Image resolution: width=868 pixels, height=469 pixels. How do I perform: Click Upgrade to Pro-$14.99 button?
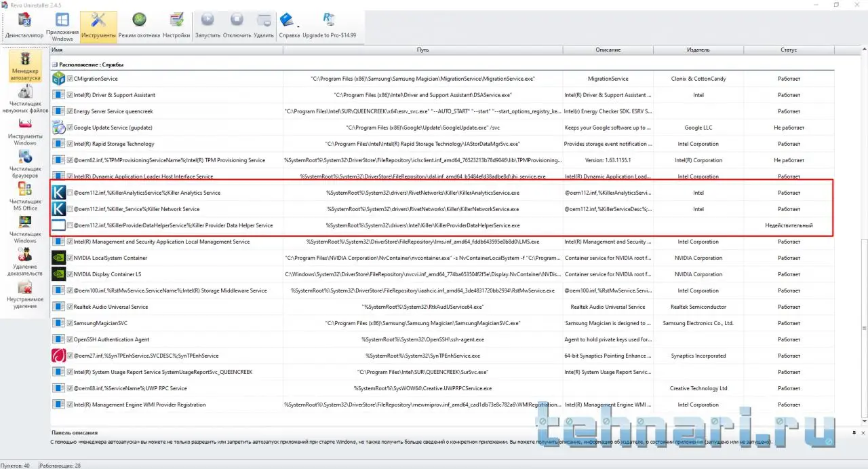tap(329, 26)
